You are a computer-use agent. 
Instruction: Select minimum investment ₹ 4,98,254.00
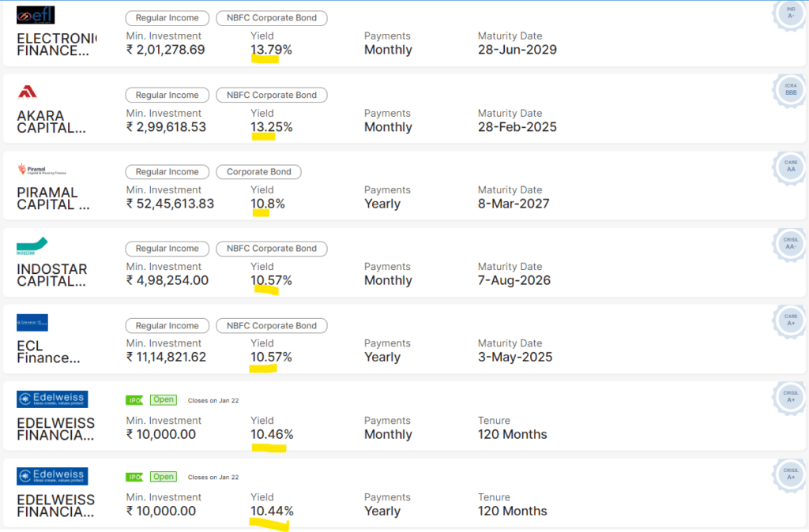pyautogui.click(x=167, y=281)
